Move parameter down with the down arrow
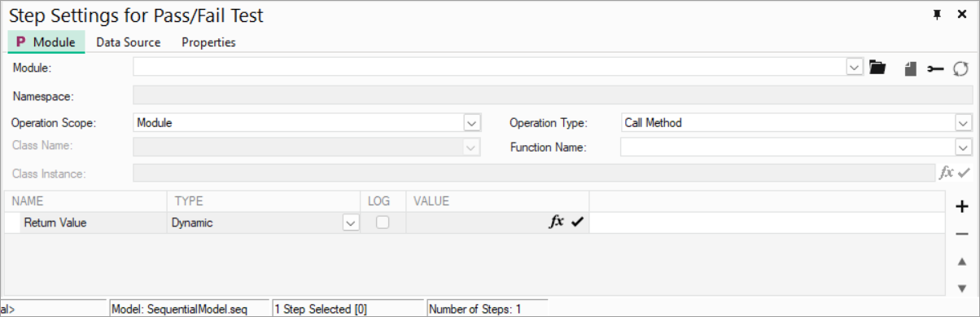 [x=962, y=288]
